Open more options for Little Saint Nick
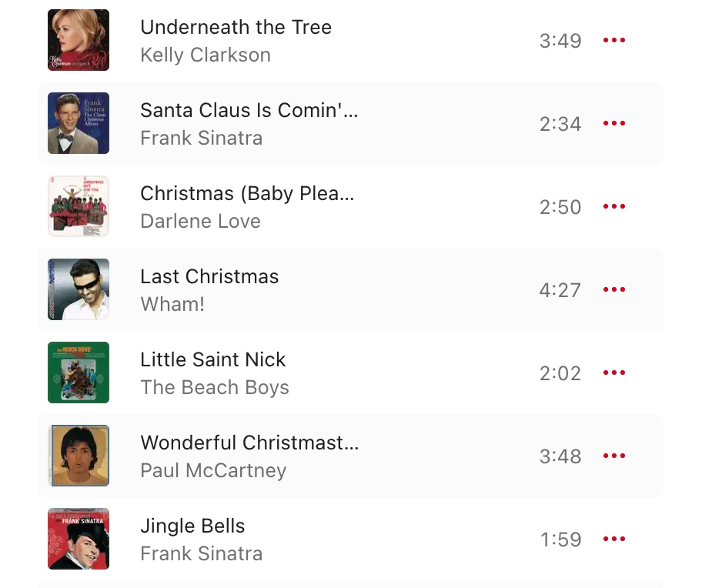 point(613,373)
